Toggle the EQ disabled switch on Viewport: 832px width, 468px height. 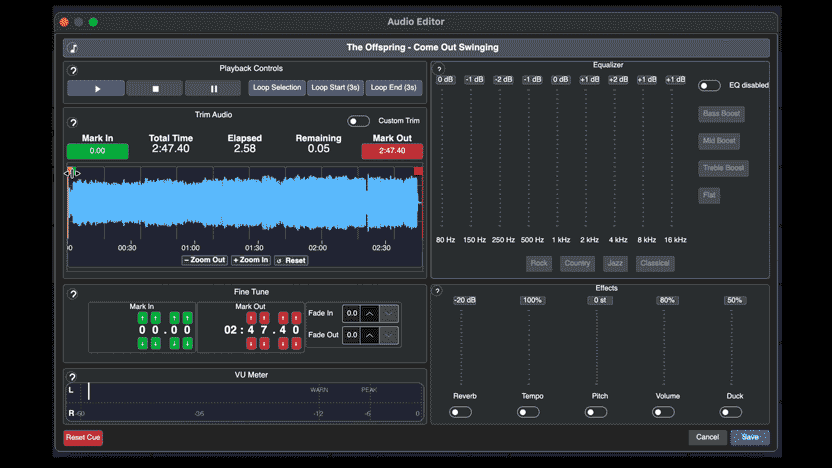pyautogui.click(x=709, y=85)
